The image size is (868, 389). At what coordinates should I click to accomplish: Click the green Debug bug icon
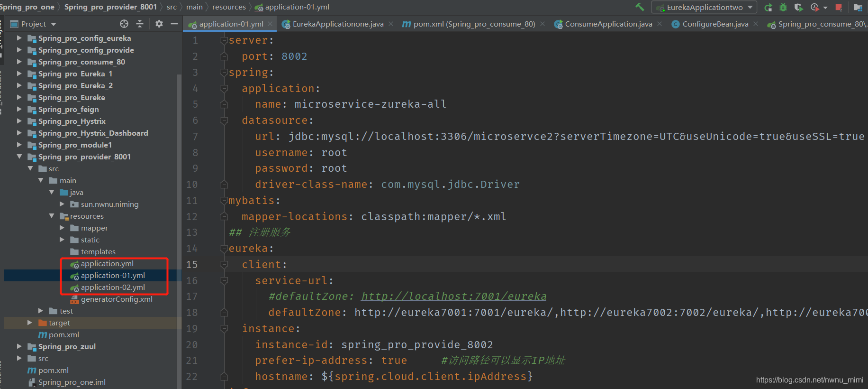(x=783, y=7)
